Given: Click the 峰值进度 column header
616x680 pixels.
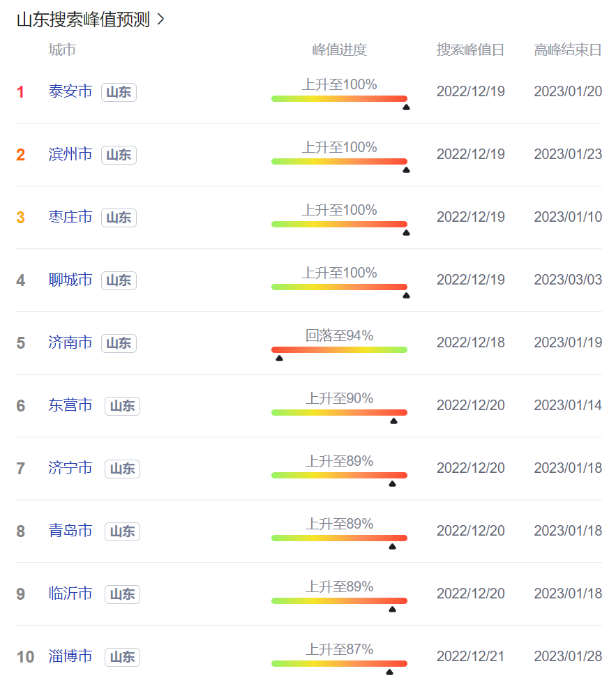Looking at the screenshot, I should [x=339, y=50].
